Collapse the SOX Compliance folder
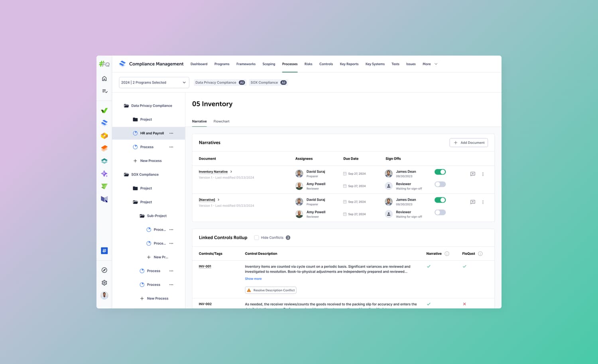The width and height of the screenshot is (598, 364). [126, 174]
